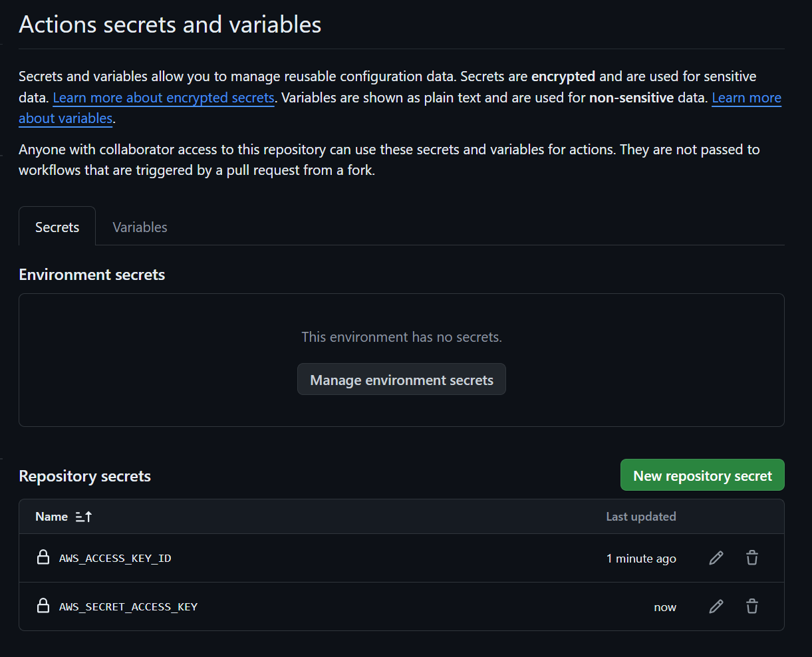Click the lock icon beside AWS_SECRET_ACCESS_KEY

click(x=43, y=606)
